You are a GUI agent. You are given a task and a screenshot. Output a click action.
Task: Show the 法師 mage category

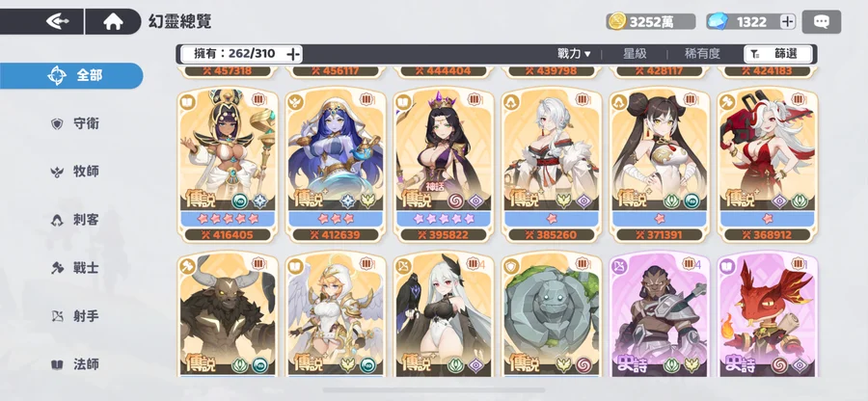(x=74, y=364)
